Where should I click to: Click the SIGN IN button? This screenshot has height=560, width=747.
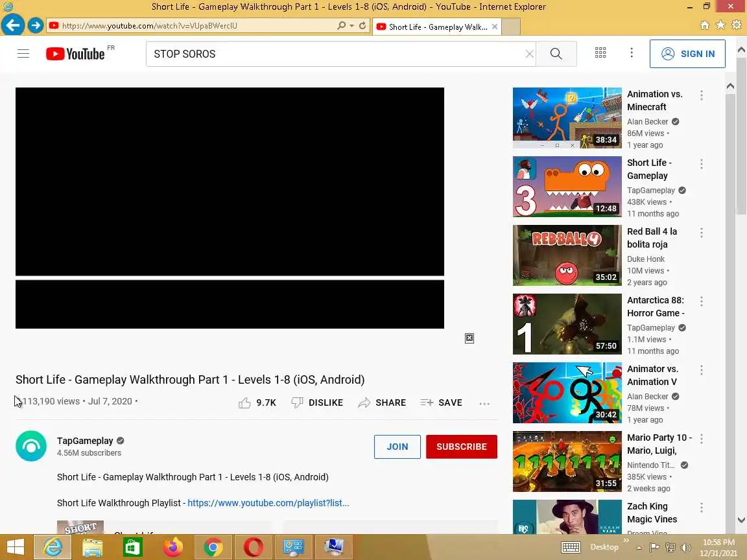[687, 54]
